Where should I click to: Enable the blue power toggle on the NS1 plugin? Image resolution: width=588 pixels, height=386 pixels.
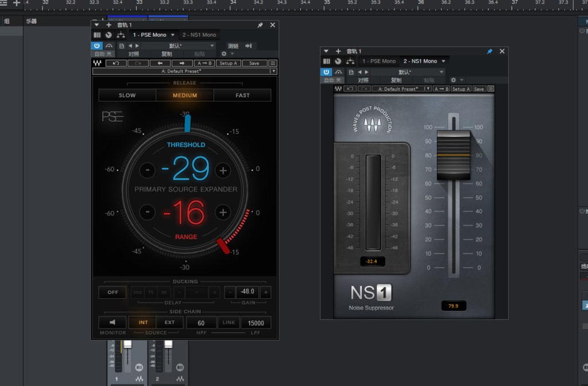point(327,72)
